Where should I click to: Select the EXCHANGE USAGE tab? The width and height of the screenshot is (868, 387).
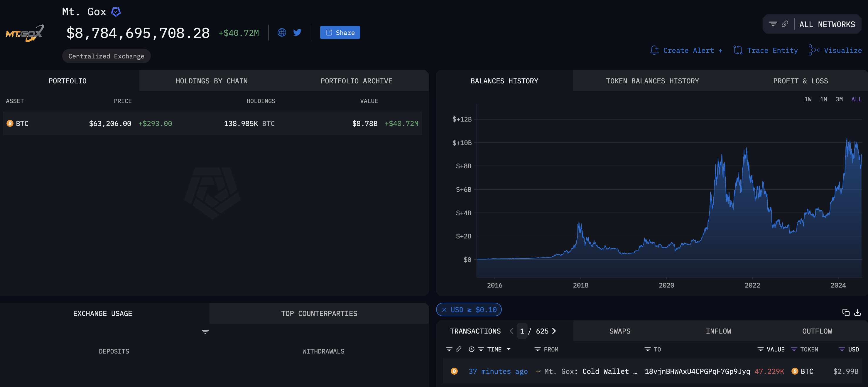click(103, 314)
